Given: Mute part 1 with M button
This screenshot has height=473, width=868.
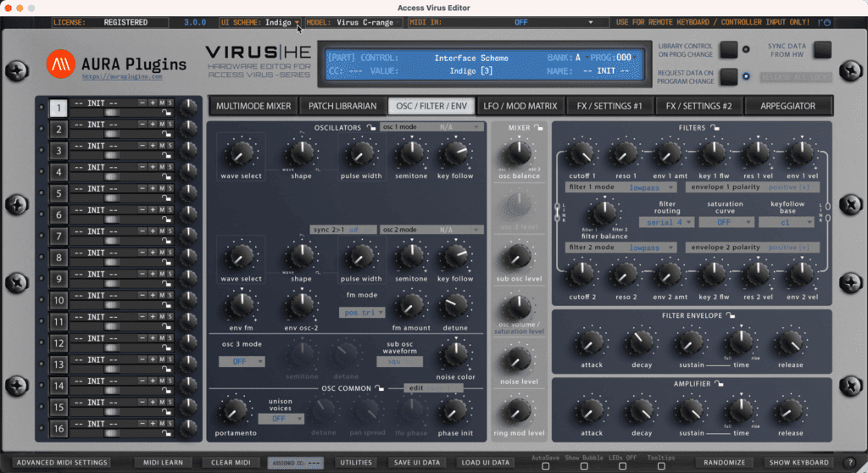Looking at the screenshot, I should click(162, 103).
